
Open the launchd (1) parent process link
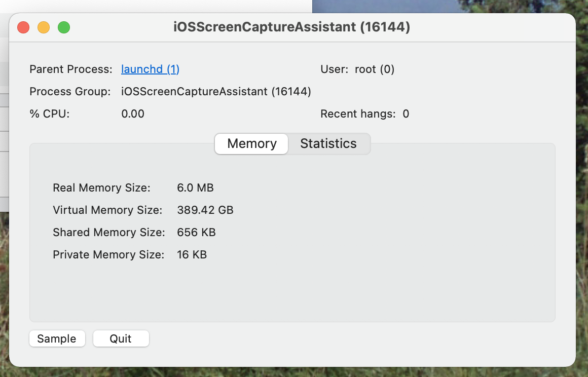tap(150, 69)
